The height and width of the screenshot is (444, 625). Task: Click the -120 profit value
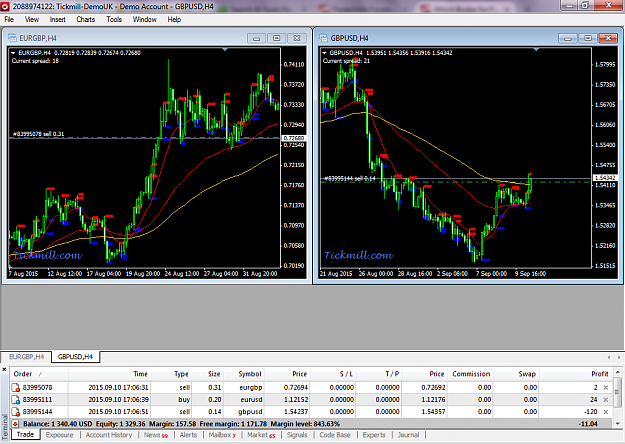click(x=590, y=412)
